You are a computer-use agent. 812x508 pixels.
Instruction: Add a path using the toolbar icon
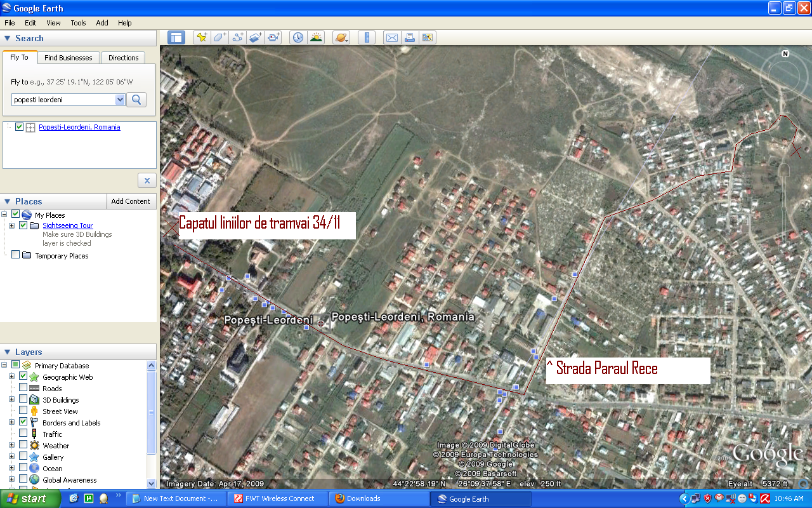click(x=238, y=37)
